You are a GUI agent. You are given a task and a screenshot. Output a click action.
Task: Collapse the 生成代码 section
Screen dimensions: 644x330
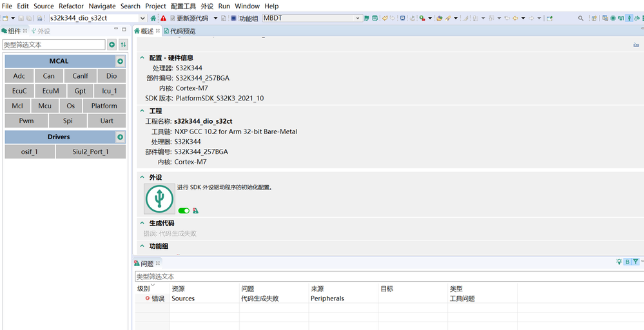click(x=142, y=223)
